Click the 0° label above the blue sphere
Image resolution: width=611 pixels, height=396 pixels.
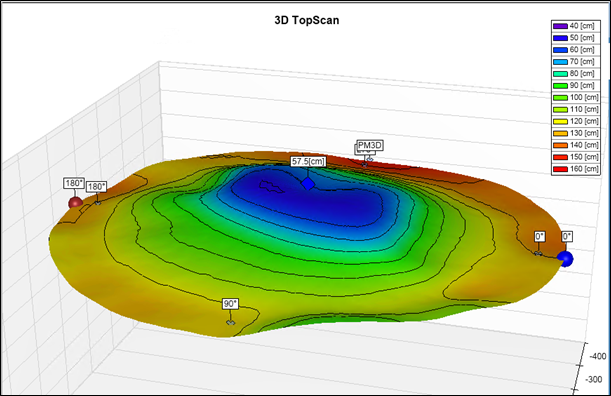pyautogui.click(x=567, y=237)
